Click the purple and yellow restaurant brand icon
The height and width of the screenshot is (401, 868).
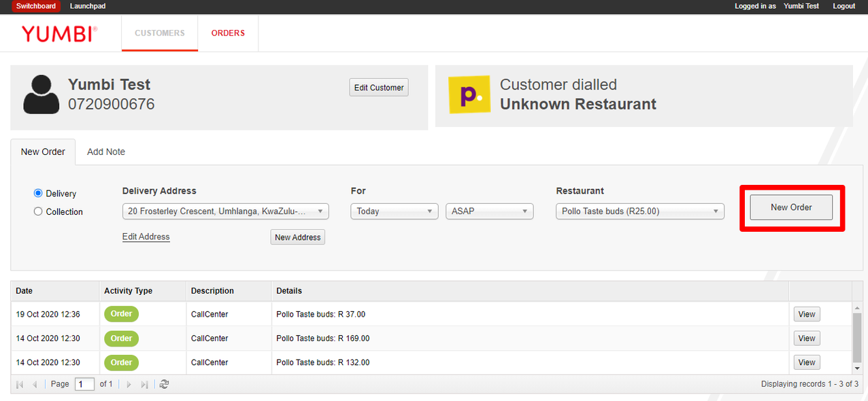click(x=469, y=94)
